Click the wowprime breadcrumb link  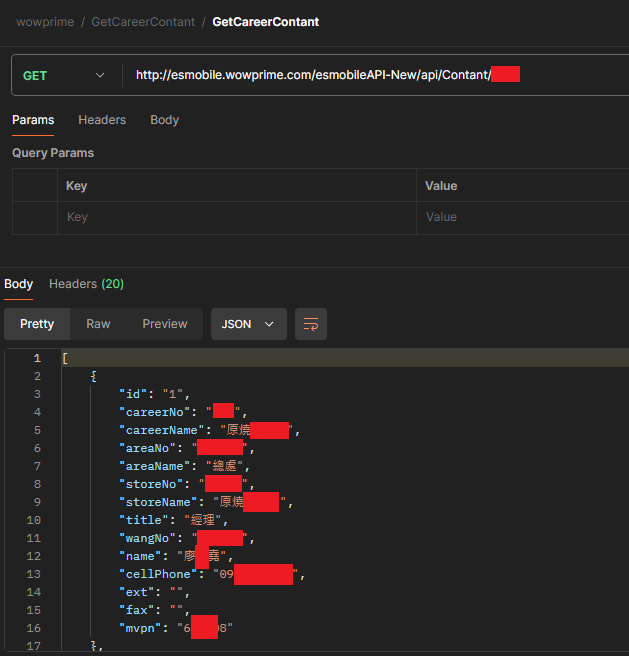pos(45,22)
